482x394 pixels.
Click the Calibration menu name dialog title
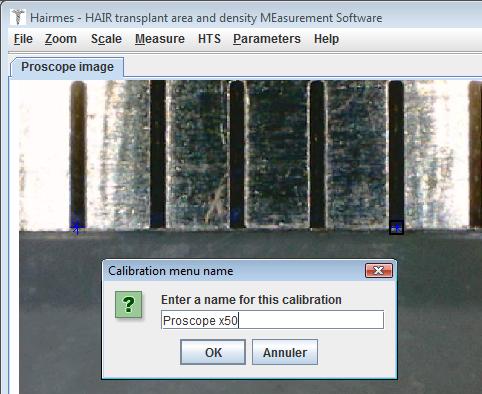point(171,271)
